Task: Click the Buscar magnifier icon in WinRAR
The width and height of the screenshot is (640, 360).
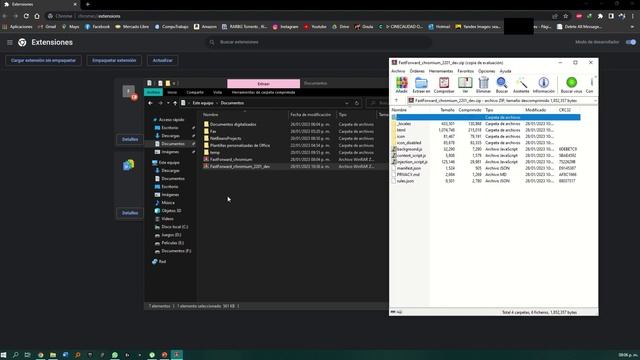Action: pos(502,85)
